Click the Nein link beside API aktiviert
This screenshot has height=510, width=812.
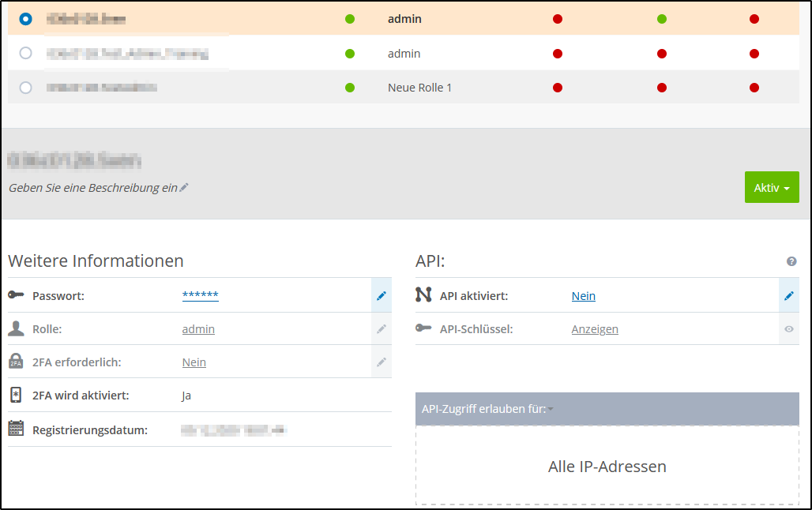tap(583, 295)
